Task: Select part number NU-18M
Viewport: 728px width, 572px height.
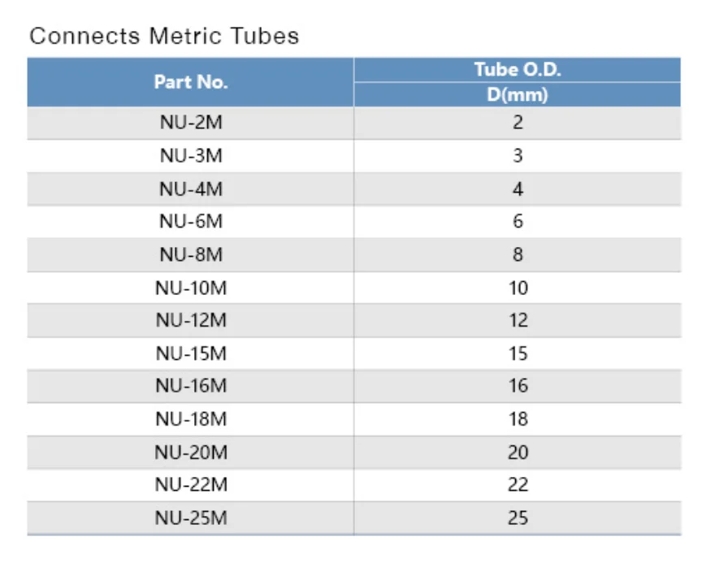Action: click(x=191, y=419)
